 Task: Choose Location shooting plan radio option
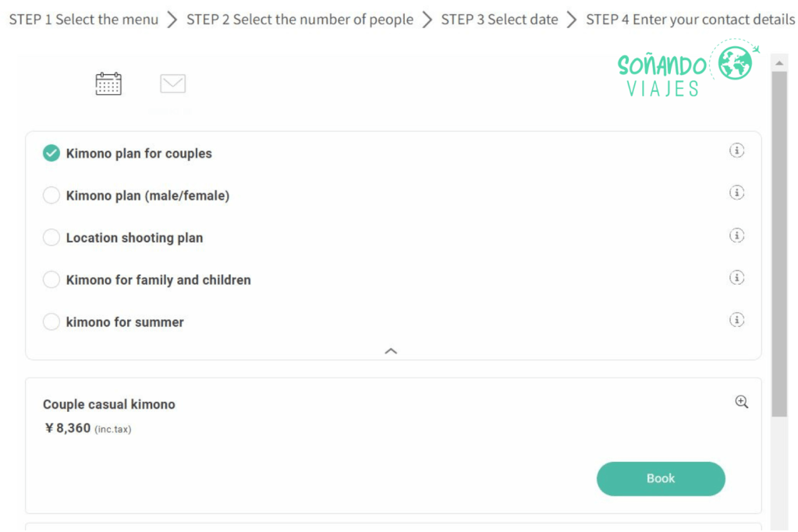51,238
